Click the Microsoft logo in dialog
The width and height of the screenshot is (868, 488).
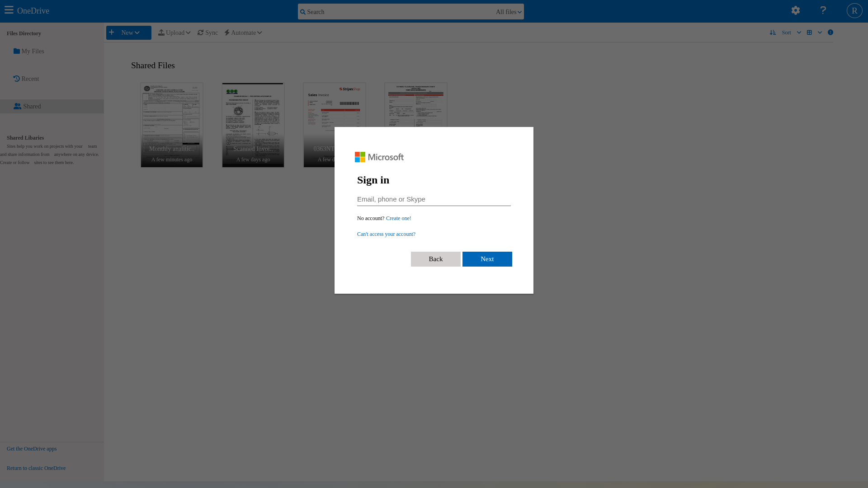tap(379, 157)
